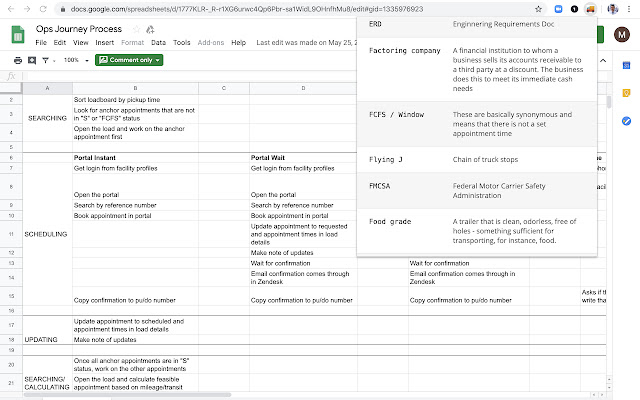
Task: Click the Portal Wait header cell
Action: [303, 158]
